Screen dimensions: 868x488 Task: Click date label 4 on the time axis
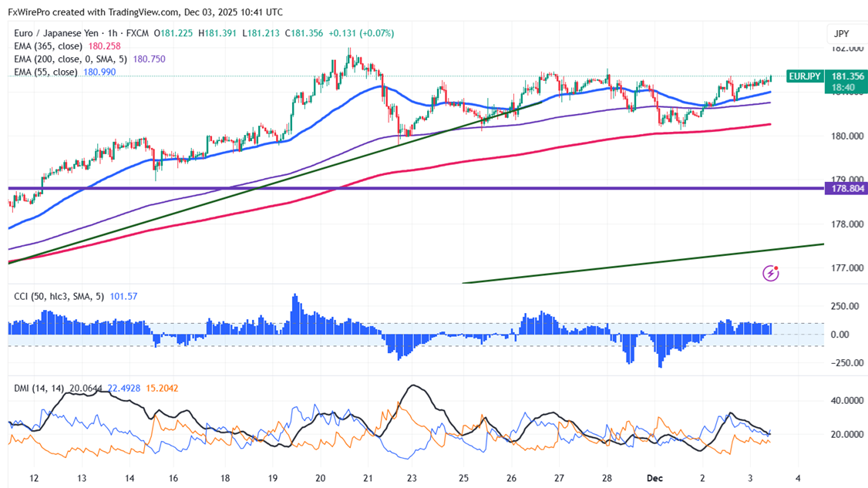tap(798, 478)
